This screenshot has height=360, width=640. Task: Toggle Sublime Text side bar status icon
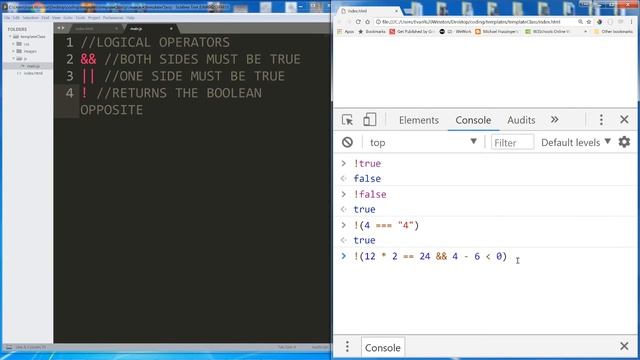click(9, 347)
